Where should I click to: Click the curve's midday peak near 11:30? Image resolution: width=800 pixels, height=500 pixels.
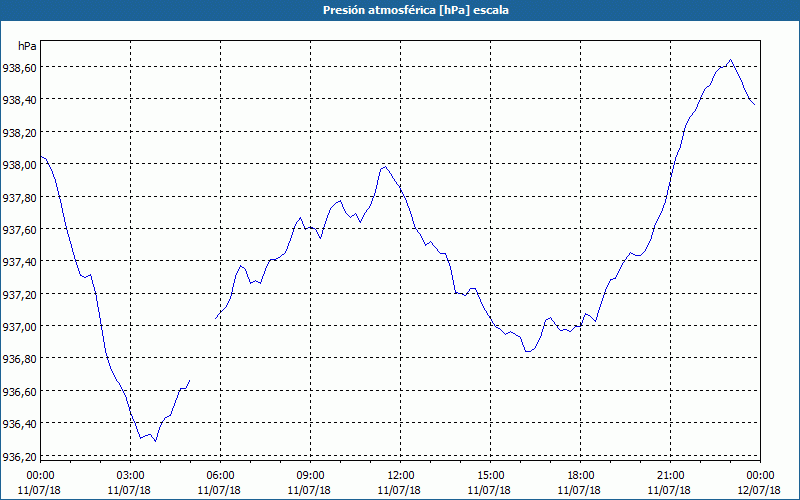coord(385,166)
